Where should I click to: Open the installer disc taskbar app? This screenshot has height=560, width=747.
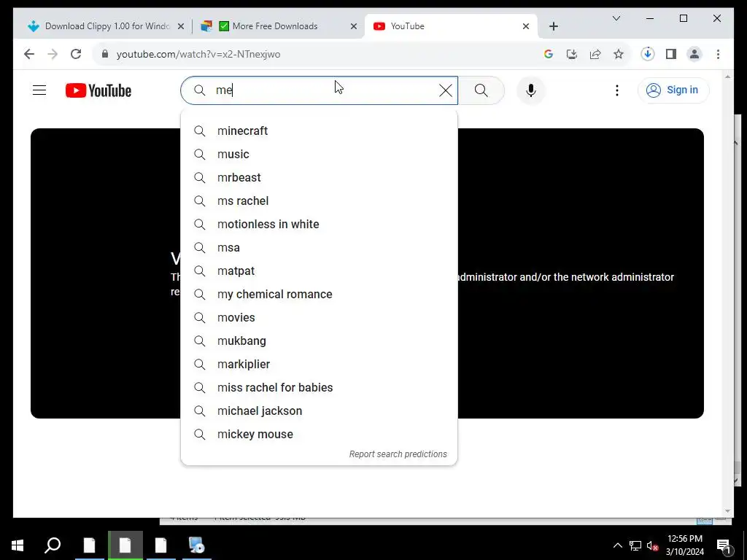(196, 545)
